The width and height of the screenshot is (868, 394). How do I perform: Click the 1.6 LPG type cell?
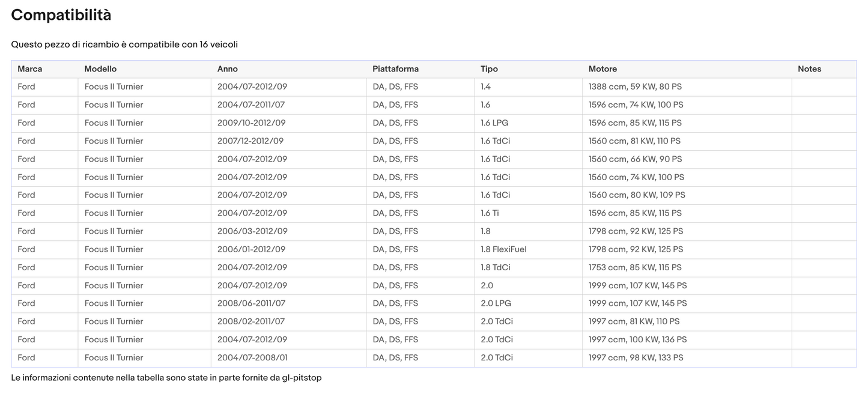click(496, 123)
